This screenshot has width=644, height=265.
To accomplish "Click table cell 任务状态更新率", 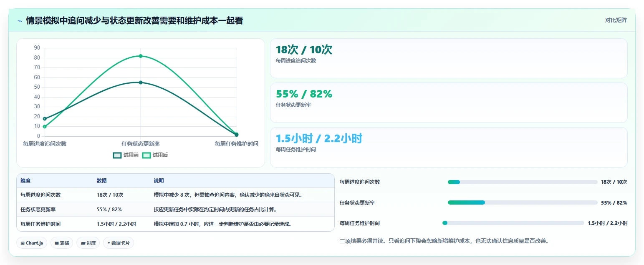I will click(x=38, y=209).
